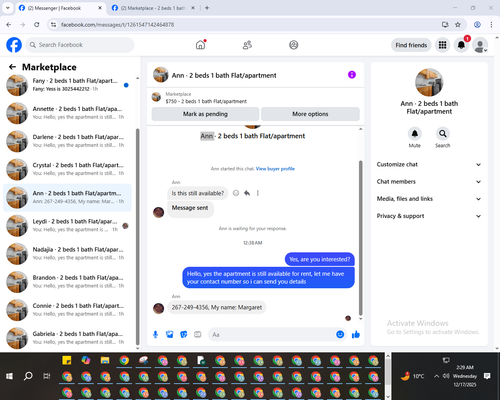Expand the Customize chat section
The image size is (500, 400).
429,164
